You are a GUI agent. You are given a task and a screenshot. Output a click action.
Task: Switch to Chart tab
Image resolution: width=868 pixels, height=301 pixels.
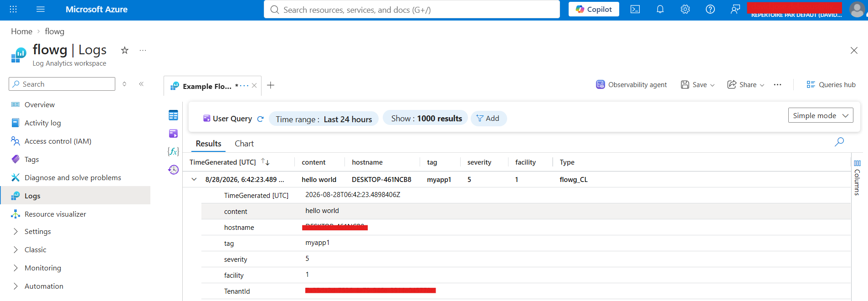tap(244, 144)
